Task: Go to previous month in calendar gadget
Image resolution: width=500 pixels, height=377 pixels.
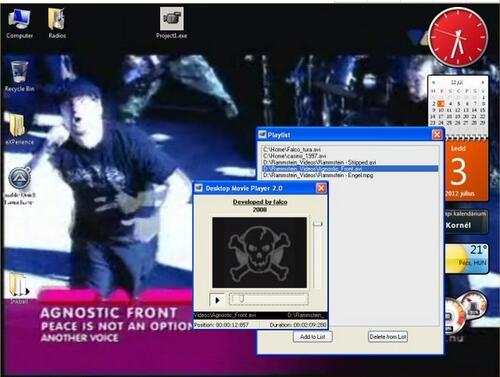Action: pos(433,82)
